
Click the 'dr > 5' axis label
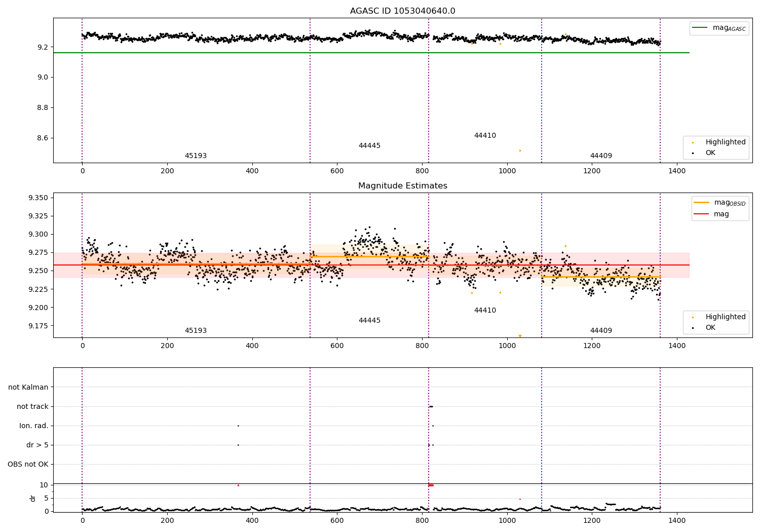[x=37, y=445]
